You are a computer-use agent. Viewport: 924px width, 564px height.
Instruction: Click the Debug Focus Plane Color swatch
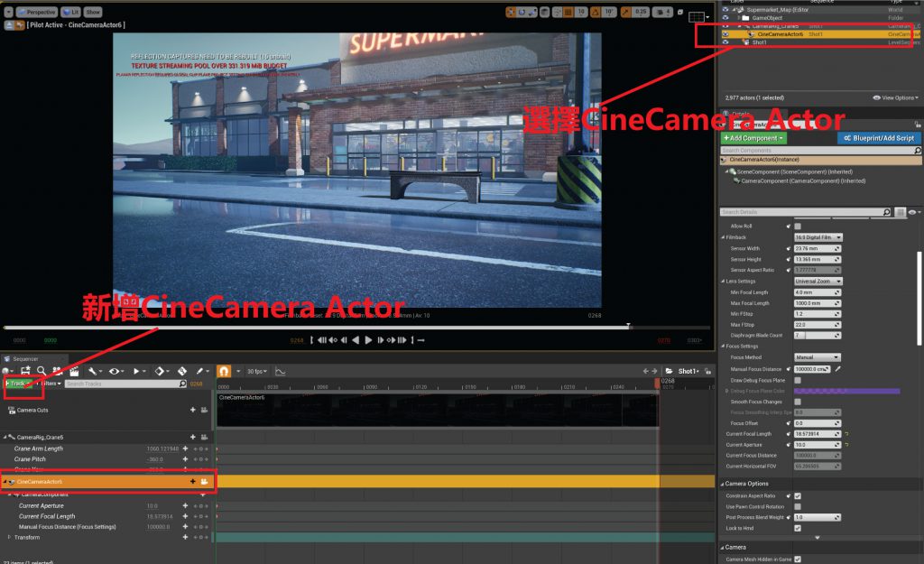[846, 391]
